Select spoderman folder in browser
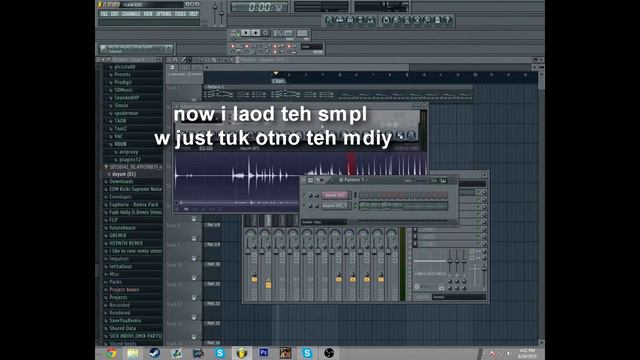 126,113
